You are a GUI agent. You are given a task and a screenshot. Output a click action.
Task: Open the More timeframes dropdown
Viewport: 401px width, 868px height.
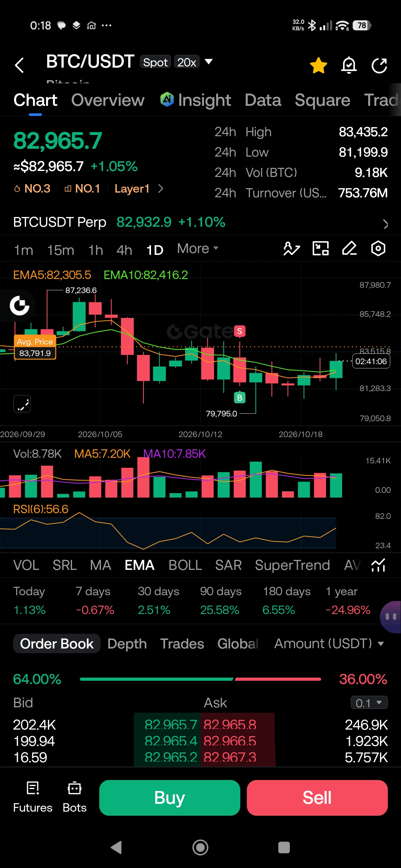coord(198,249)
